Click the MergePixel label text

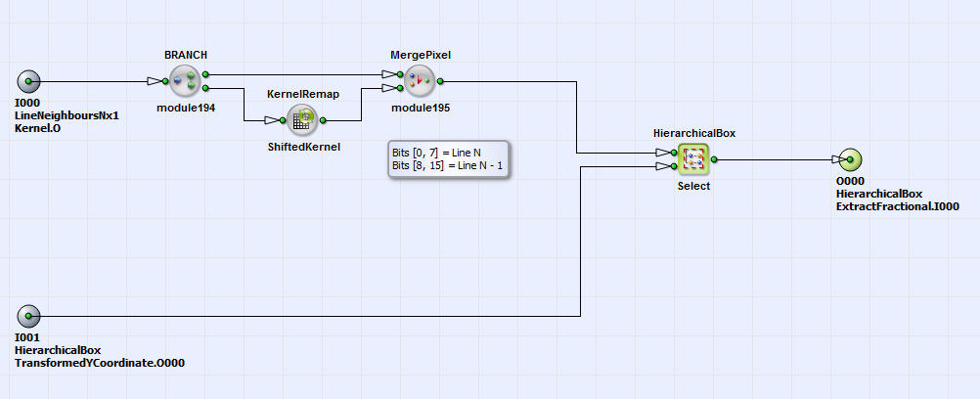(x=421, y=55)
